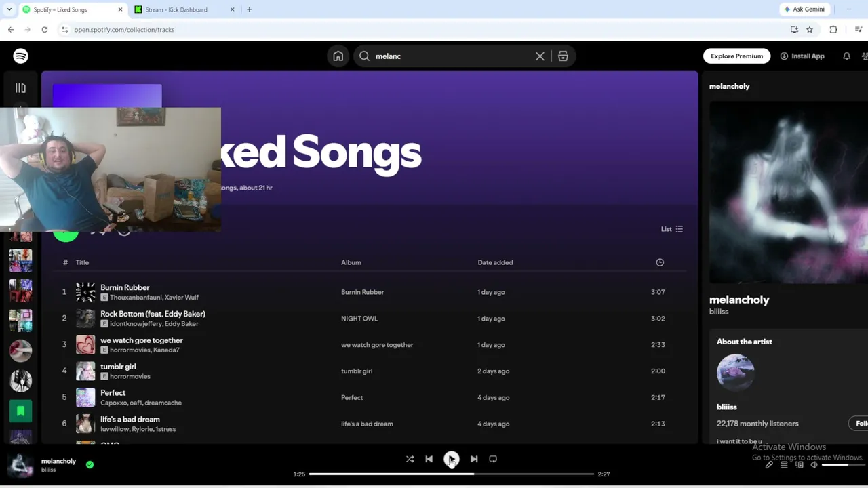Open artist idontknowjeffery link
The height and width of the screenshot is (488, 868).
click(x=136, y=324)
